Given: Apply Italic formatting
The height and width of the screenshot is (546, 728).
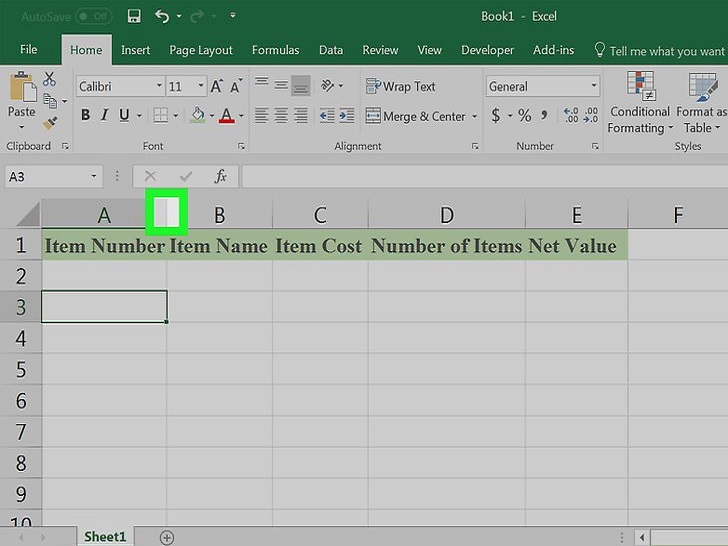Looking at the screenshot, I should 104,115.
